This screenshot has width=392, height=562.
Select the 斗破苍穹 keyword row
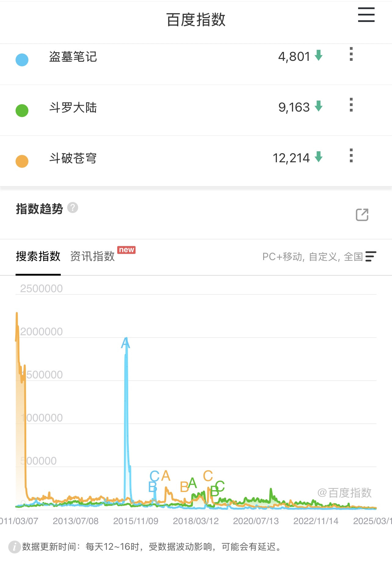(x=196, y=161)
